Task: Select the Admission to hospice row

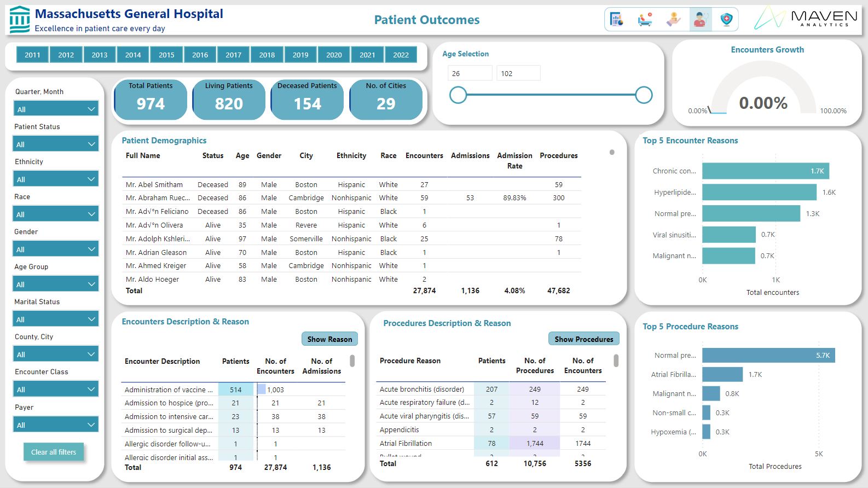Action: tap(233, 403)
